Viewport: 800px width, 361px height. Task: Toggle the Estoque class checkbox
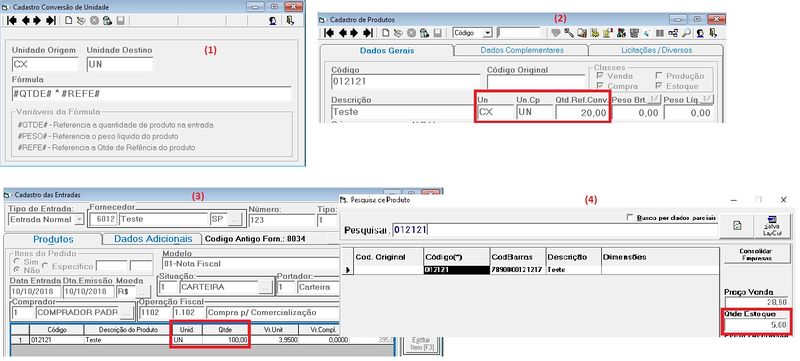coord(659,86)
